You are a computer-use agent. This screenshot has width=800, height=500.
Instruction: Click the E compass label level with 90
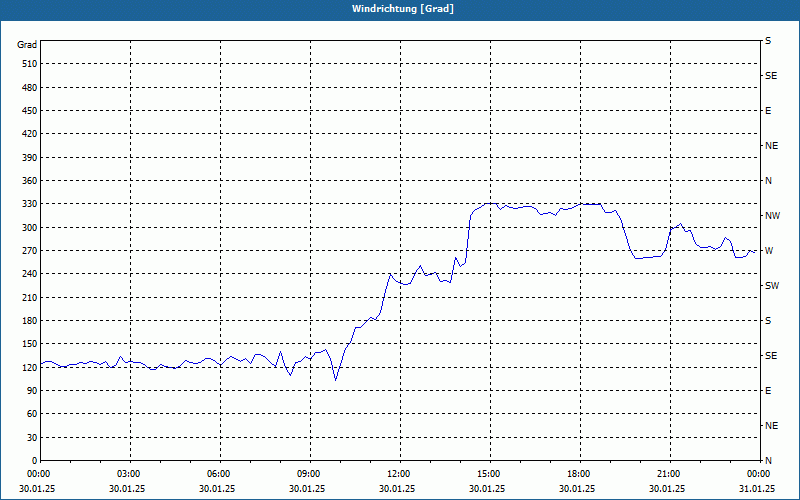coord(768,391)
